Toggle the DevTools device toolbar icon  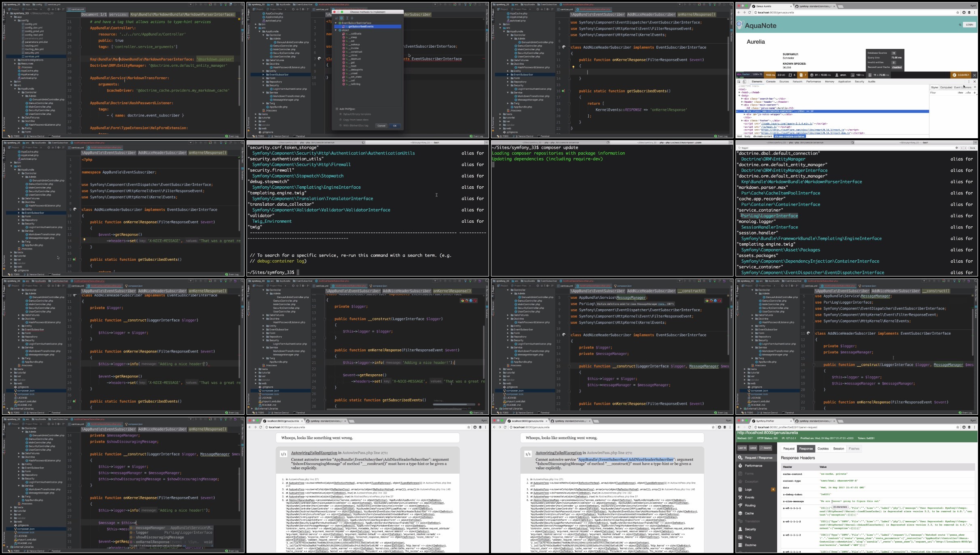click(744, 82)
